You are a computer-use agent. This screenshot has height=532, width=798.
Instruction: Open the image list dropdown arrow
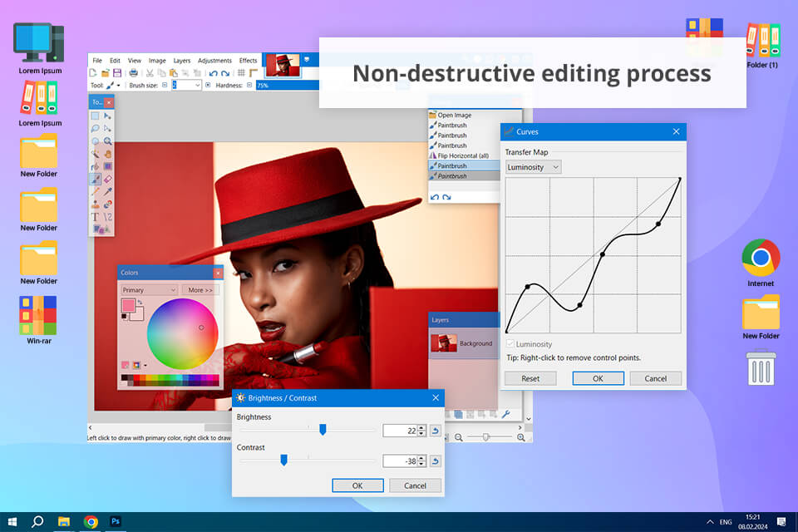click(x=307, y=60)
